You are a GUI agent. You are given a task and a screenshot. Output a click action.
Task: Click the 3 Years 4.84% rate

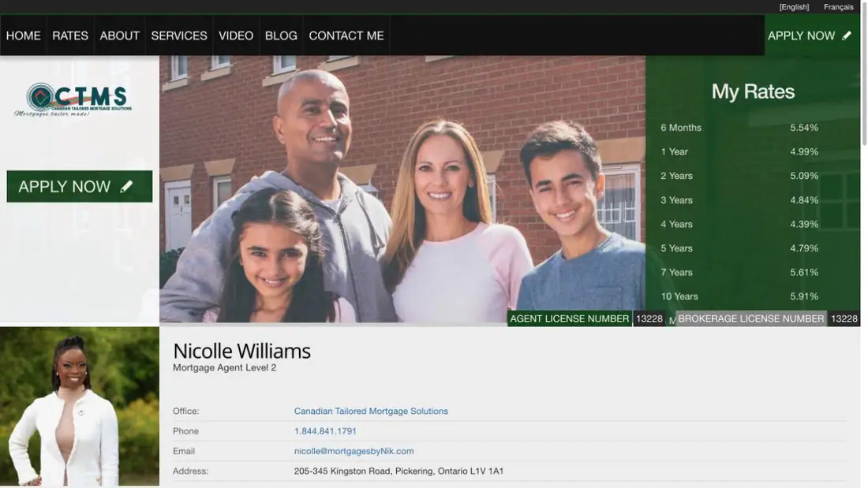point(739,199)
